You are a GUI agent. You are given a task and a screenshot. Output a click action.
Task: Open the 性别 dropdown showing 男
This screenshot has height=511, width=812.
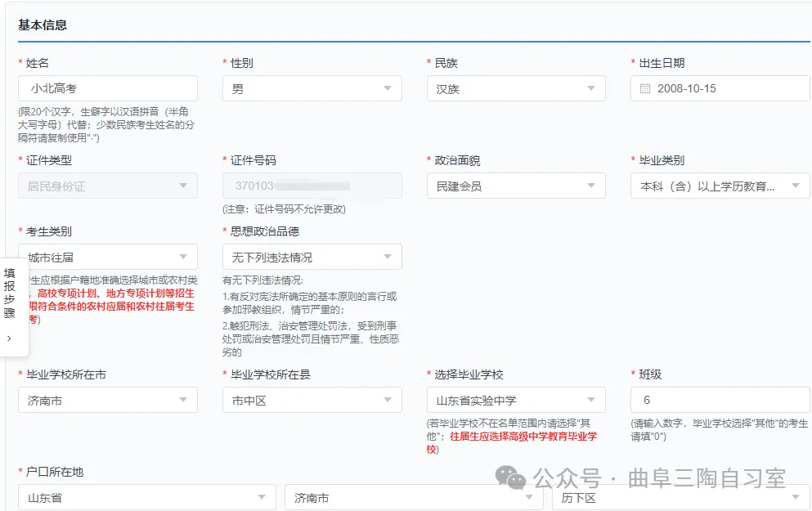[x=312, y=88]
